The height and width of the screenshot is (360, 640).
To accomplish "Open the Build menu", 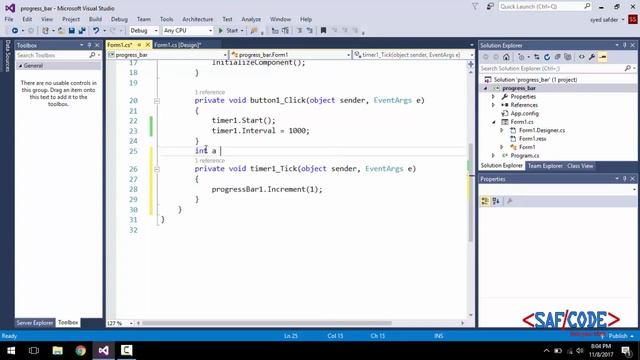I will point(95,19).
